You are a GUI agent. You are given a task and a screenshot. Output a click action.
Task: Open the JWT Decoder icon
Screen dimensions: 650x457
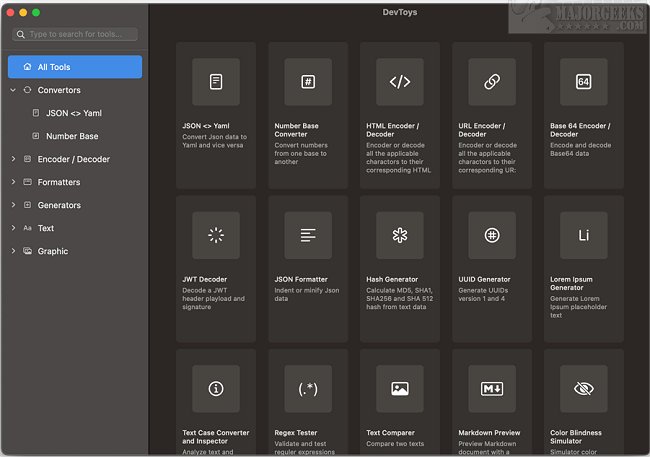[216, 236]
